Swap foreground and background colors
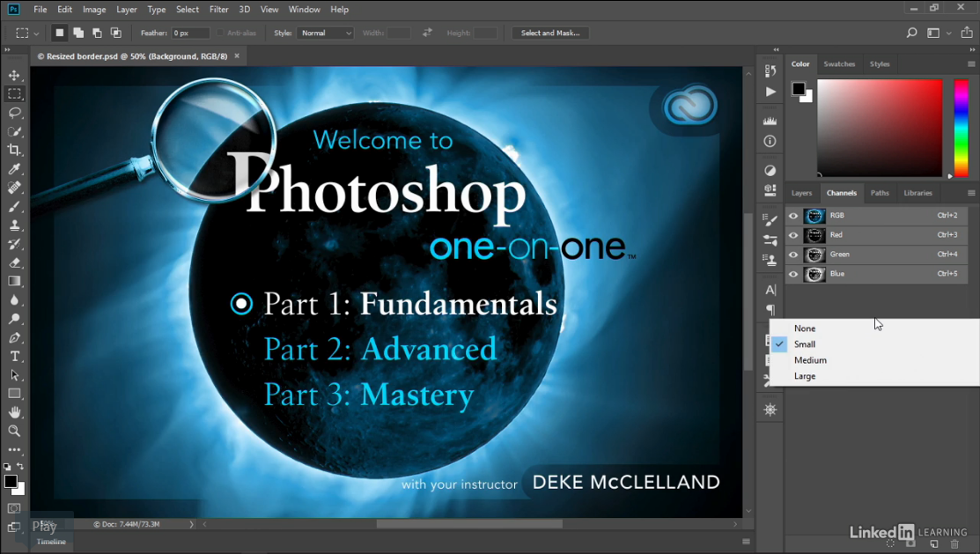 point(20,467)
